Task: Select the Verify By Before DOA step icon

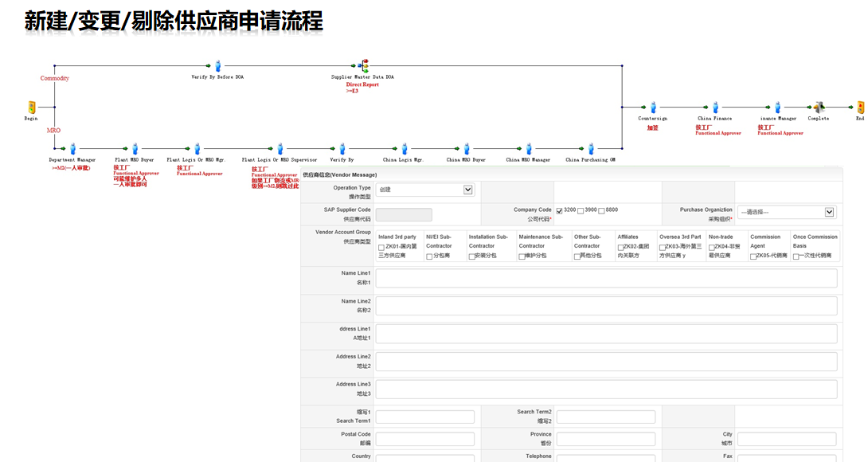Action: pos(217,66)
